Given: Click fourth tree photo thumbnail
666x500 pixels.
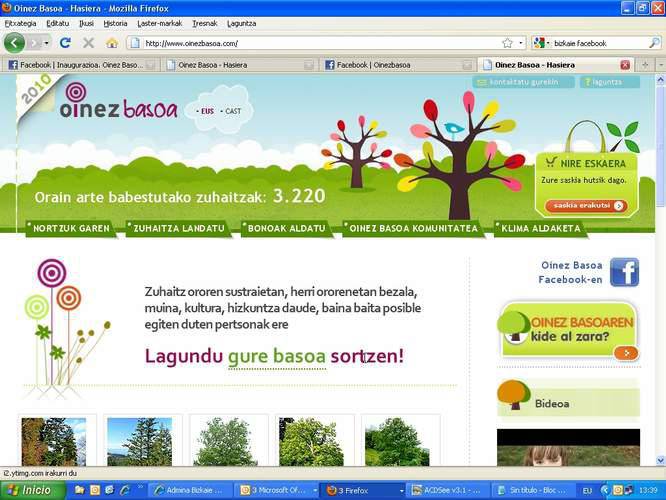Looking at the screenshot, I should point(311,442).
